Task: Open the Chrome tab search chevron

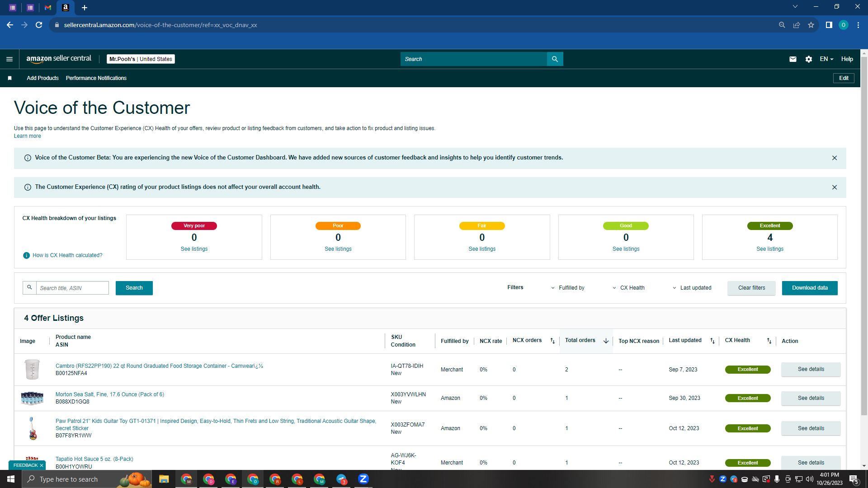Action: [795, 6]
